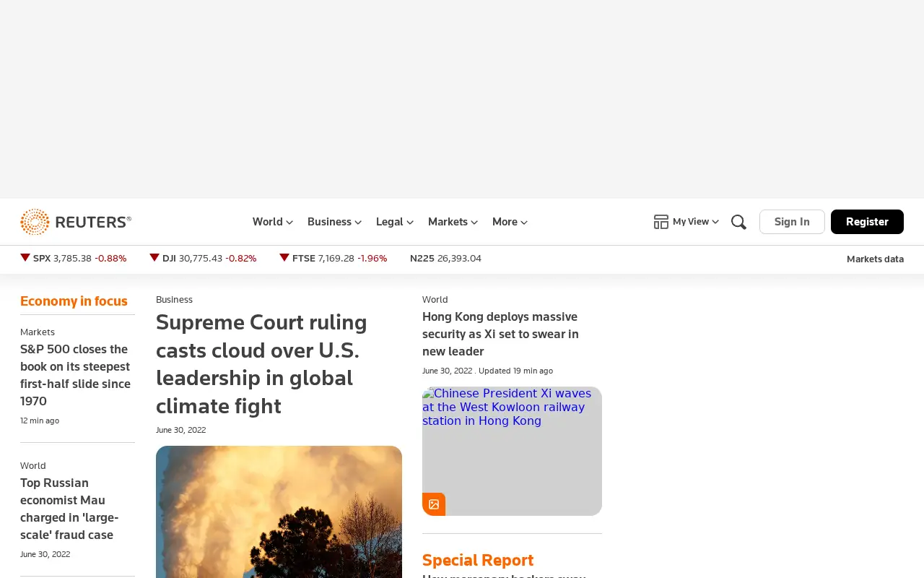Open the Hong Kong deploys massive security headline
The height and width of the screenshot is (578, 924).
click(500, 334)
